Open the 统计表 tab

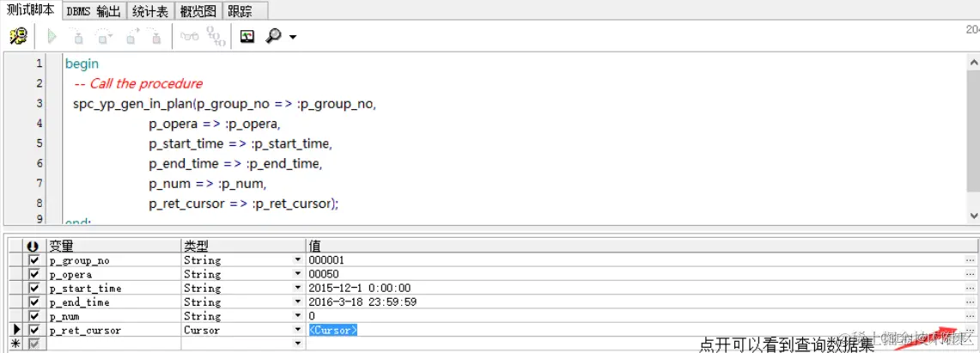point(150,11)
